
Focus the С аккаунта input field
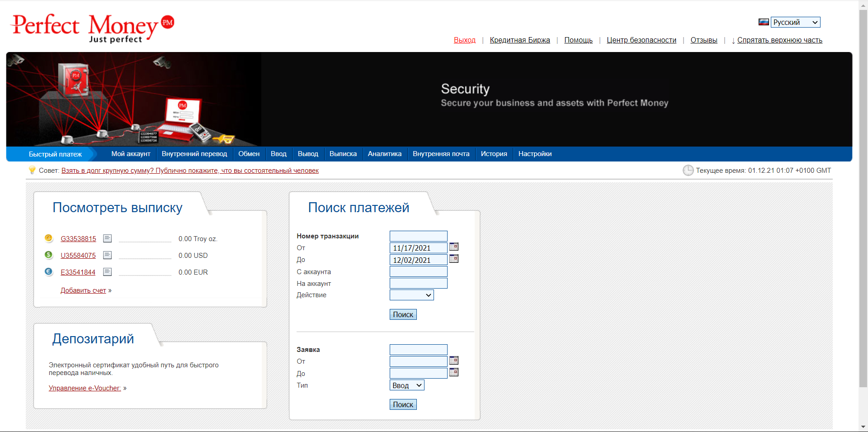tap(419, 271)
